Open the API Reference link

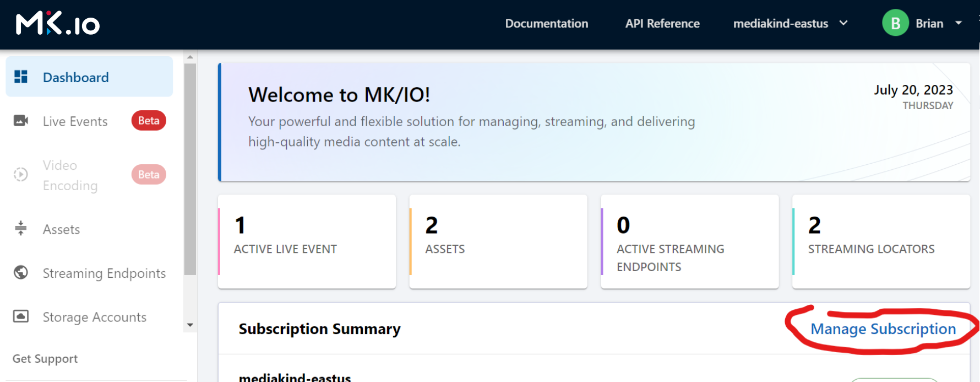click(x=662, y=24)
